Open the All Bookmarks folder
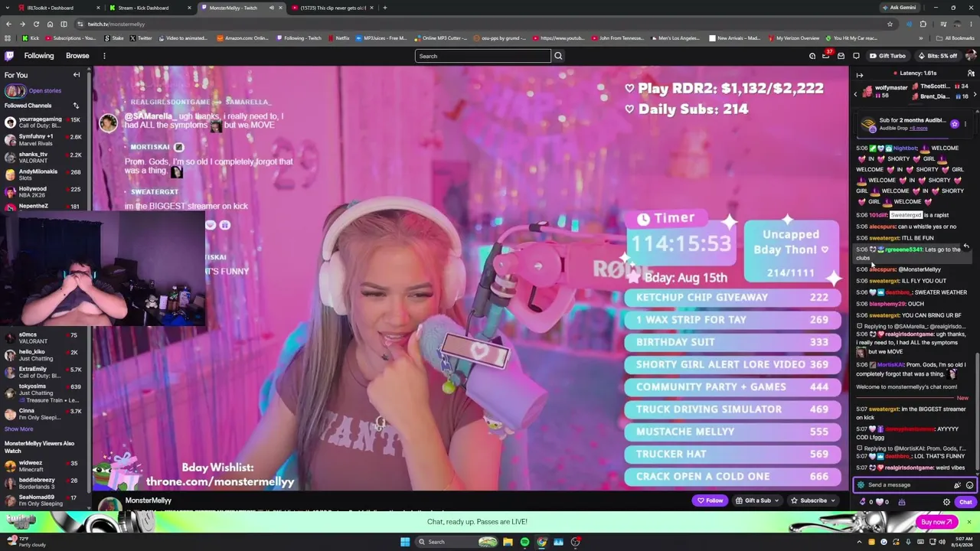The image size is (980, 551). [x=955, y=38]
